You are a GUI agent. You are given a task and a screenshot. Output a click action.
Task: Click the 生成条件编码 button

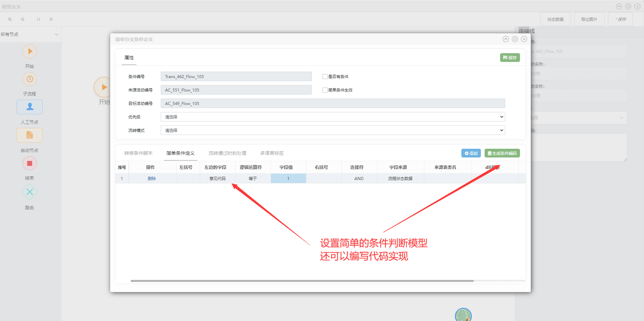(x=502, y=153)
